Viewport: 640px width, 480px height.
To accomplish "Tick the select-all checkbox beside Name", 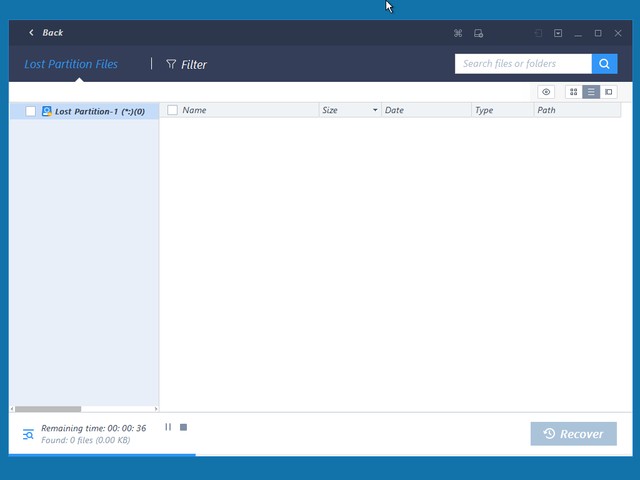I will [x=173, y=110].
